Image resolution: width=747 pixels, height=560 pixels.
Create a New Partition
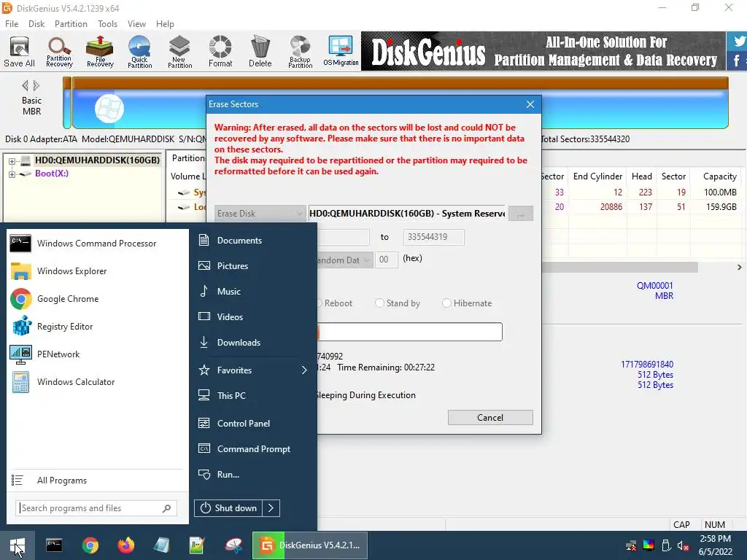[179, 52]
